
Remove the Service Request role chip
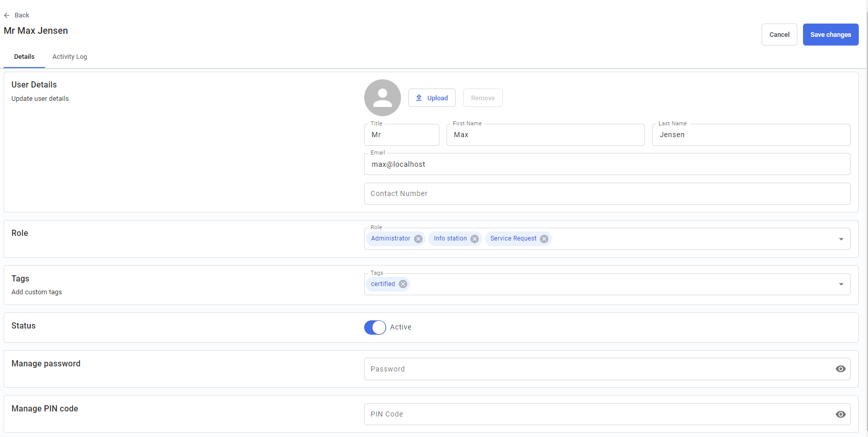tap(544, 239)
